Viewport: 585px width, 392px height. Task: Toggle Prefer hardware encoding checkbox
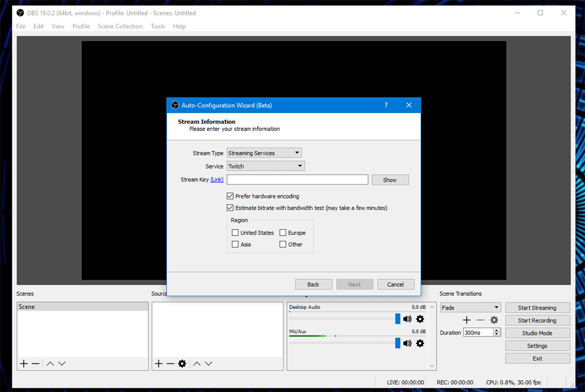click(230, 196)
